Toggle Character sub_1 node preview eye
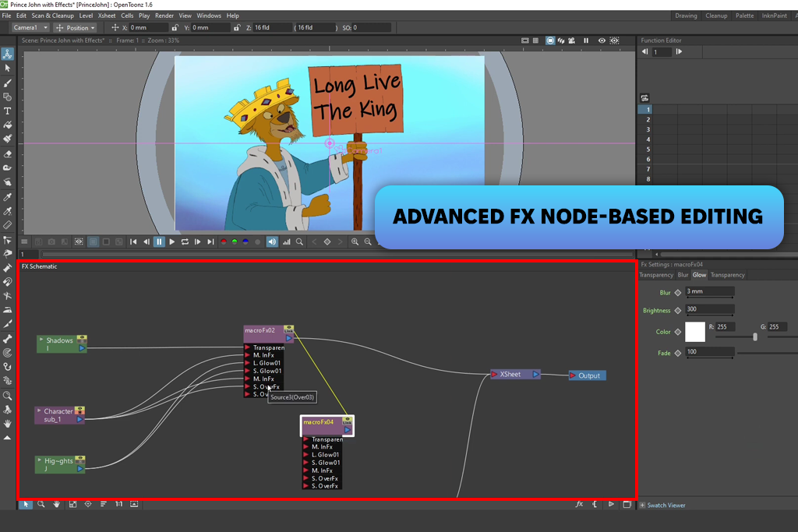The image size is (798, 532). pos(80,410)
